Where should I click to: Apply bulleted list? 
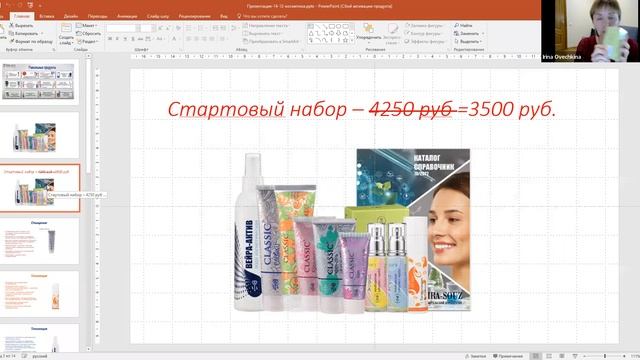click(189, 28)
